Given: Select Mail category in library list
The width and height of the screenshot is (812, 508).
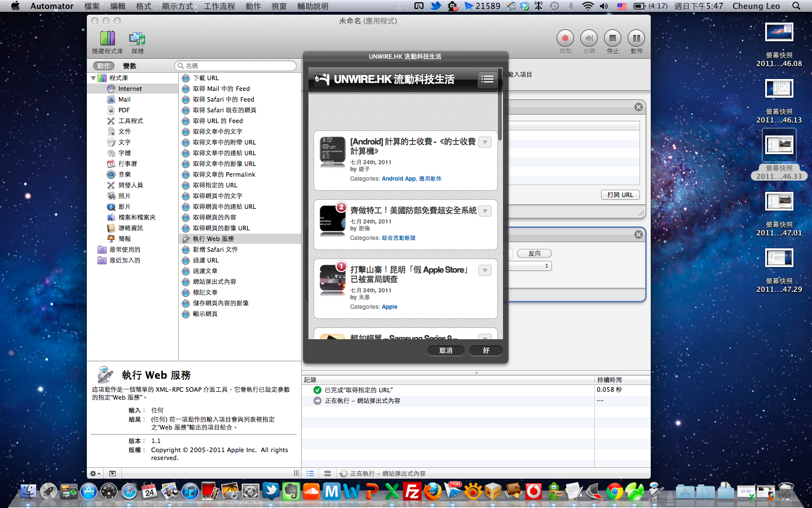Looking at the screenshot, I should coord(124,99).
